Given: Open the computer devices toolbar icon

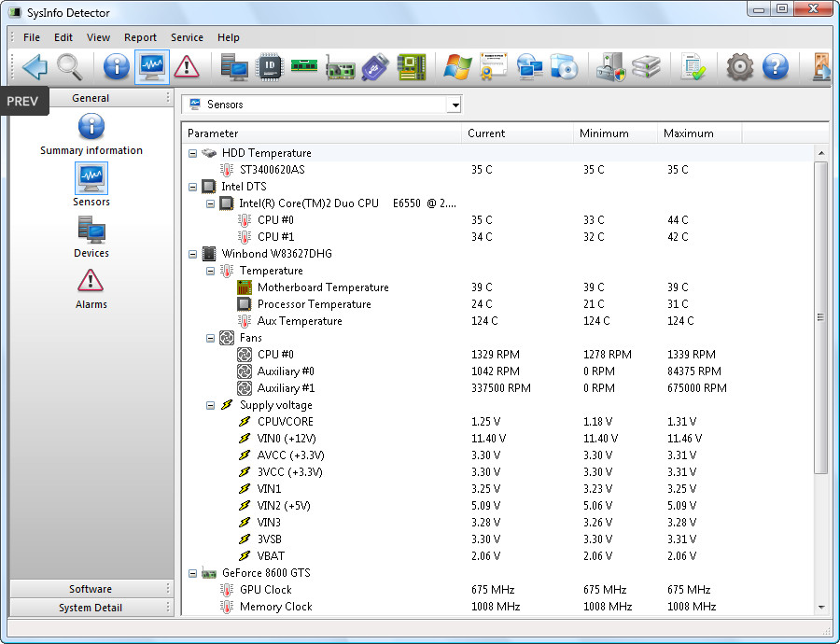Looking at the screenshot, I should pos(234,67).
